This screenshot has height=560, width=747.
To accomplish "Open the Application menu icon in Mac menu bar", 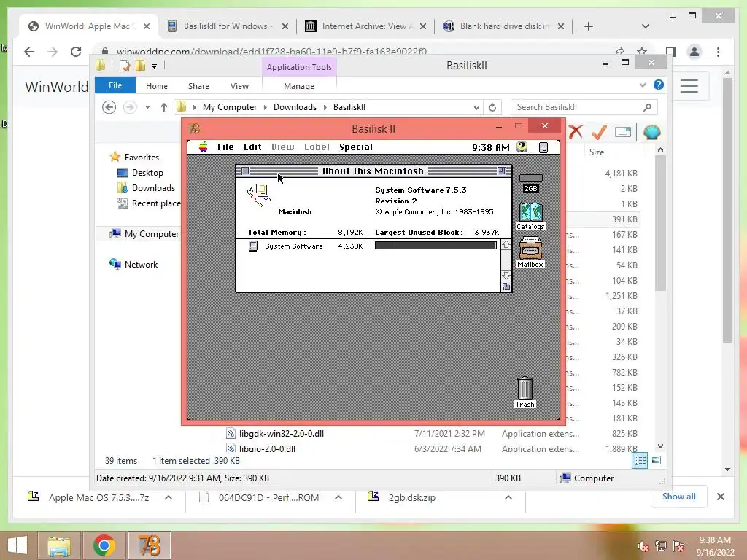I will (x=543, y=147).
